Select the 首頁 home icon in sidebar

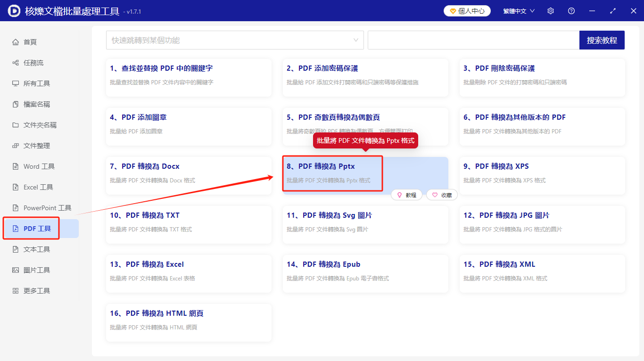pos(16,42)
